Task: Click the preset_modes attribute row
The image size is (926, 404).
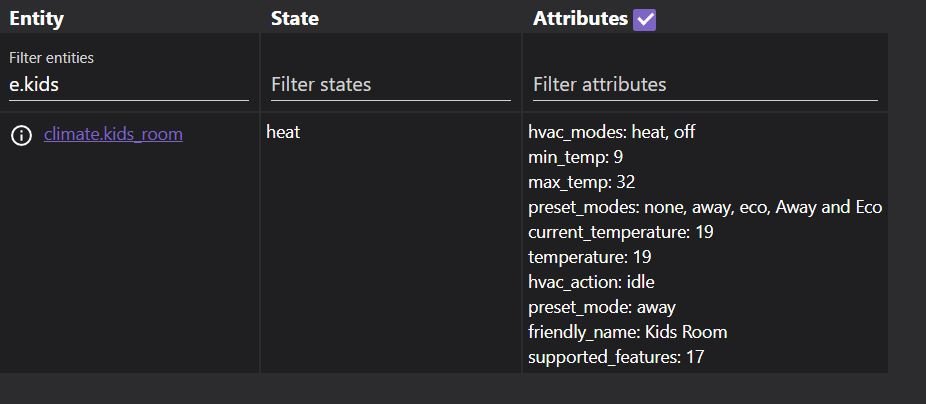Action: 705,207
